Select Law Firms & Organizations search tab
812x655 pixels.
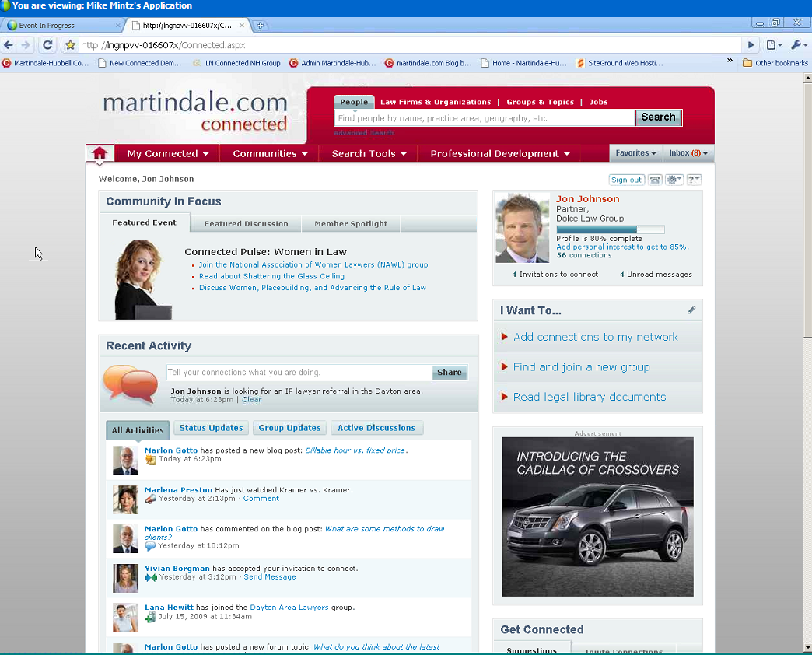436,102
